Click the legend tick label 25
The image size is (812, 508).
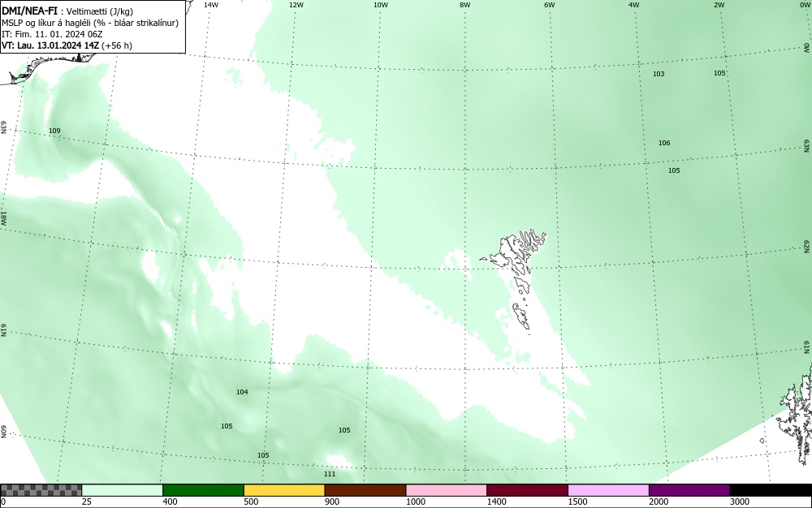tap(87, 502)
